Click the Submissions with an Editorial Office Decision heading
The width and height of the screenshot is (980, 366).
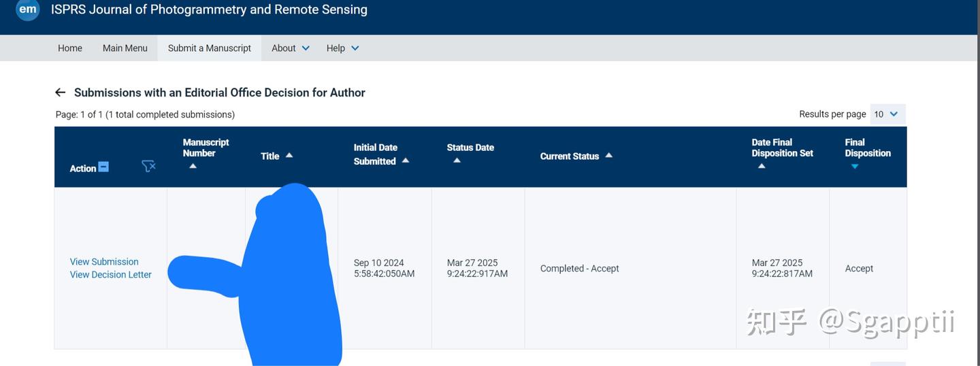pyautogui.click(x=220, y=93)
